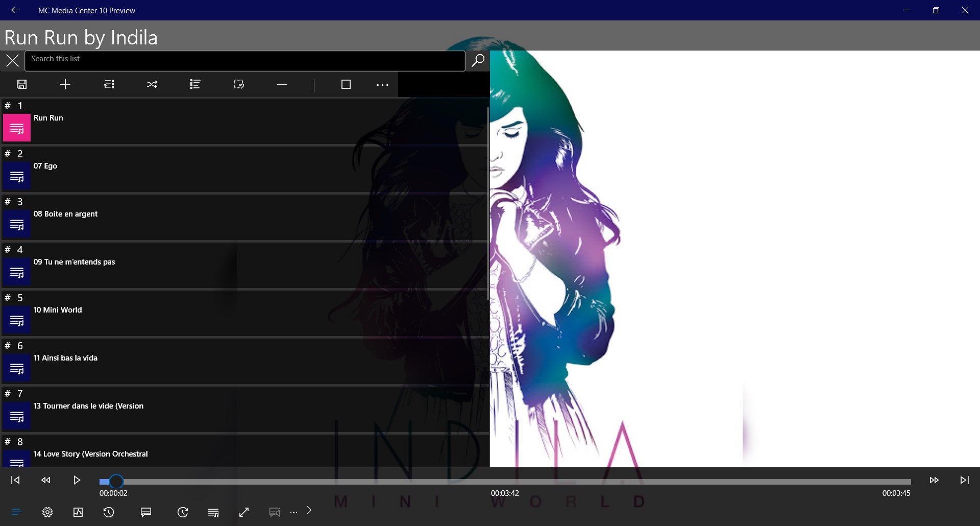Select the 09 Tu ne m'entends pas track
Screen dimensions: 980x526
[245, 266]
